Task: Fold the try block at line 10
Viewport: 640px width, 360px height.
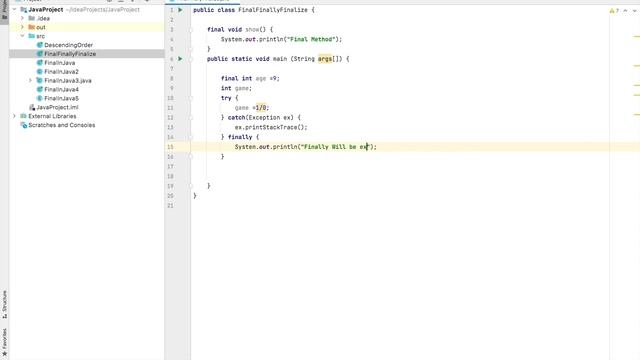Action: coord(191,98)
